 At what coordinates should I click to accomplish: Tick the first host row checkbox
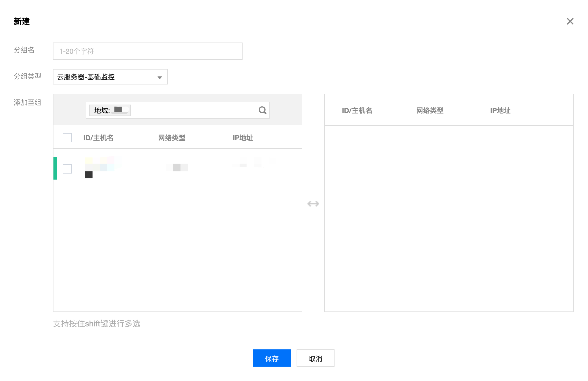(67, 169)
